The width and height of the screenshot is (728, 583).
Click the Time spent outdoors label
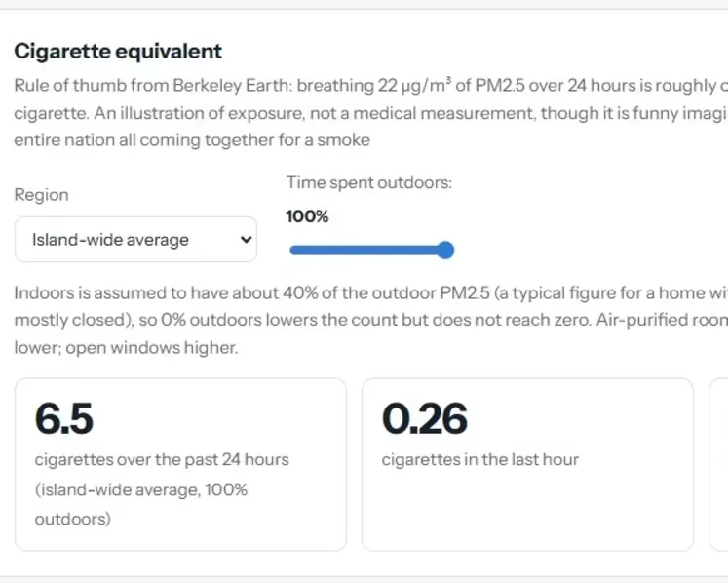pos(369,182)
